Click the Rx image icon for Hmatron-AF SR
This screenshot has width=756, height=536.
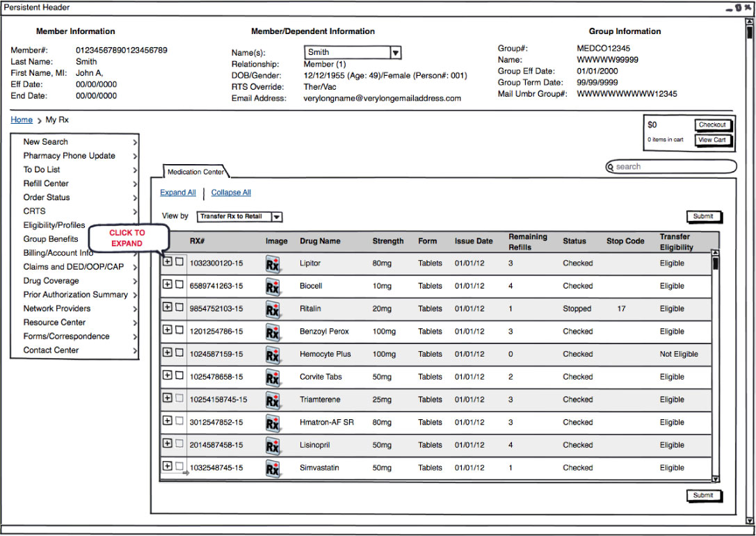pos(273,423)
